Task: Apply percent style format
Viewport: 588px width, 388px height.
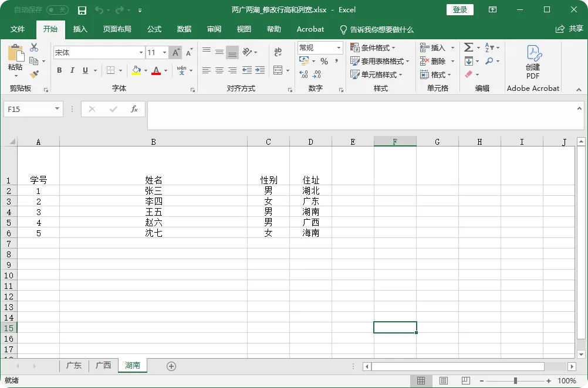Action: [325, 61]
